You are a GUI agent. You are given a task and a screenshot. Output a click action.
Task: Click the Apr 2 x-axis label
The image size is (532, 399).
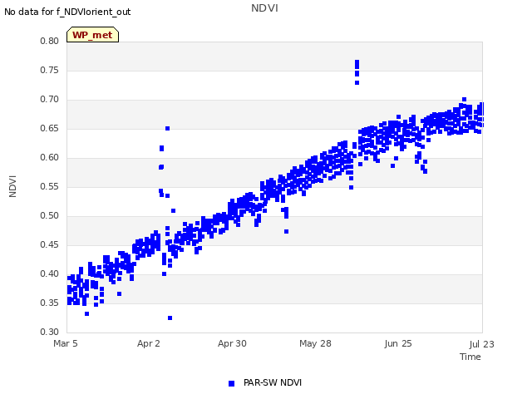[x=149, y=343]
